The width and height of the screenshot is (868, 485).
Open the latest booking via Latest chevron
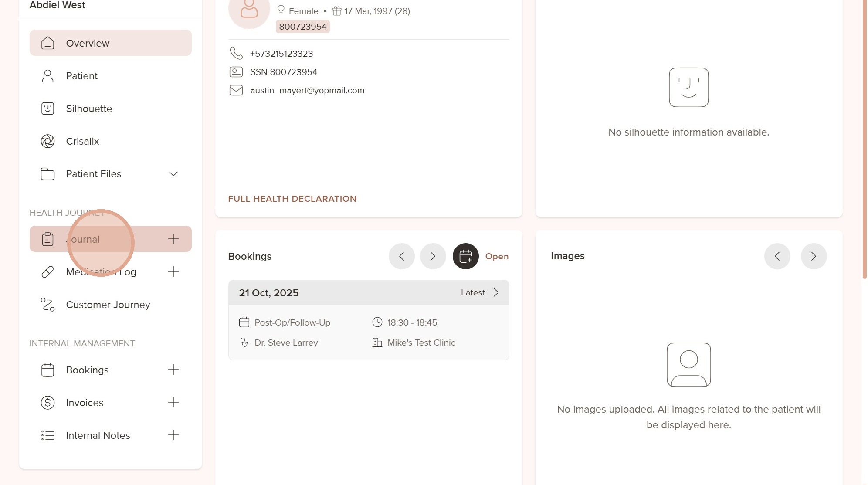click(496, 292)
